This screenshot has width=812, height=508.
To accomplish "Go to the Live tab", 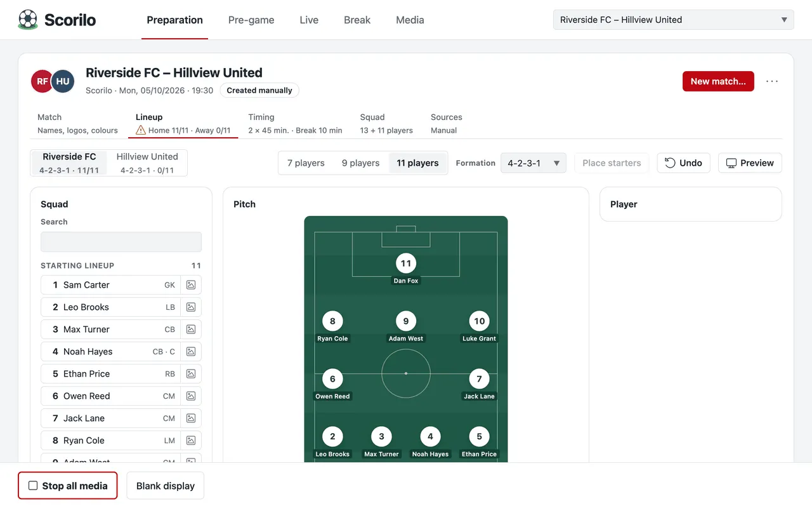I will point(309,20).
